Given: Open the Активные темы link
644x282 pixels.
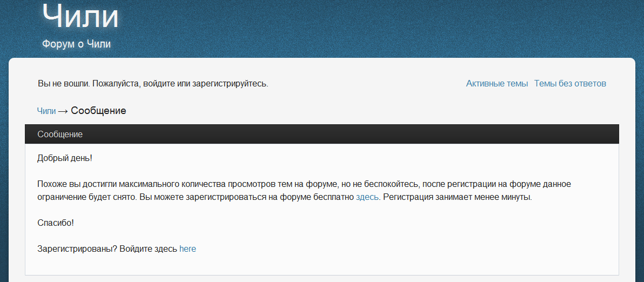Looking at the screenshot, I should coord(497,84).
